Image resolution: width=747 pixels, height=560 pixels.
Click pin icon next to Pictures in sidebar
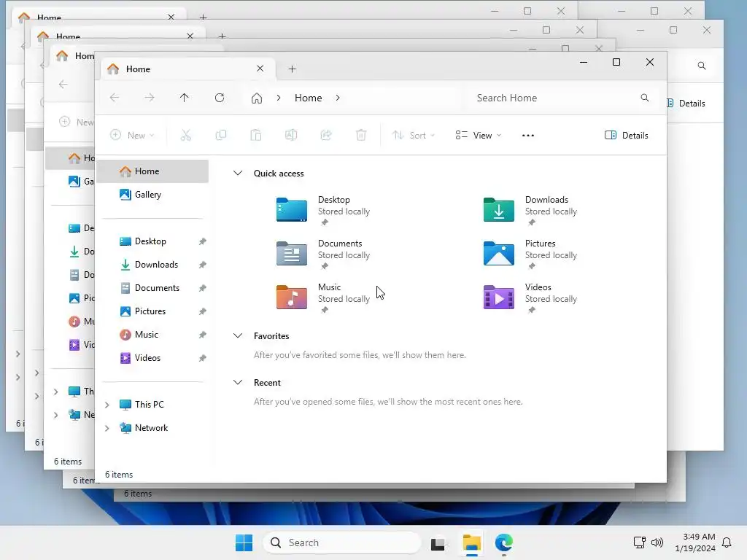coord(203,311)
